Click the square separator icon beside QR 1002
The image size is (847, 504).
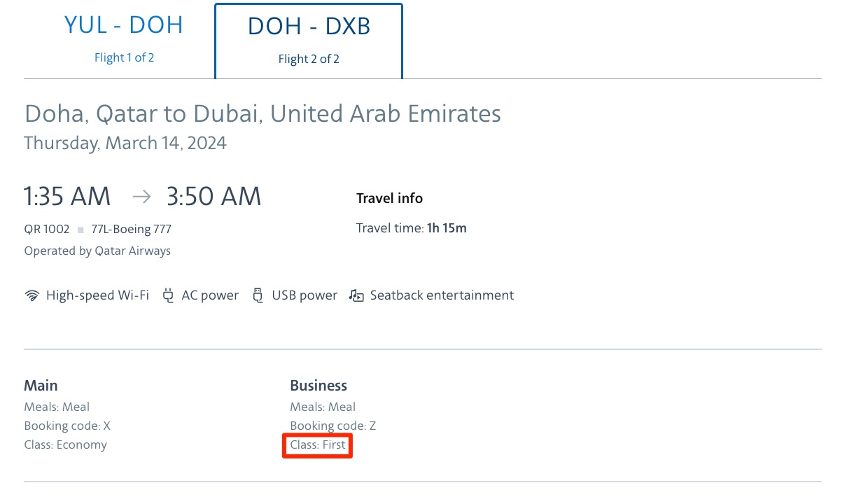(80, 229)
